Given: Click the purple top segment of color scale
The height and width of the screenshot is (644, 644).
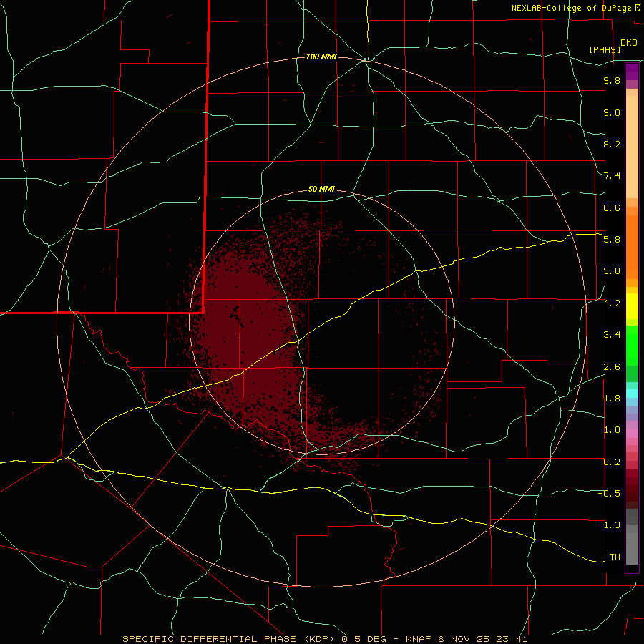Looking at the screenshot, I should pyautogui.click(x=632, y=72).
